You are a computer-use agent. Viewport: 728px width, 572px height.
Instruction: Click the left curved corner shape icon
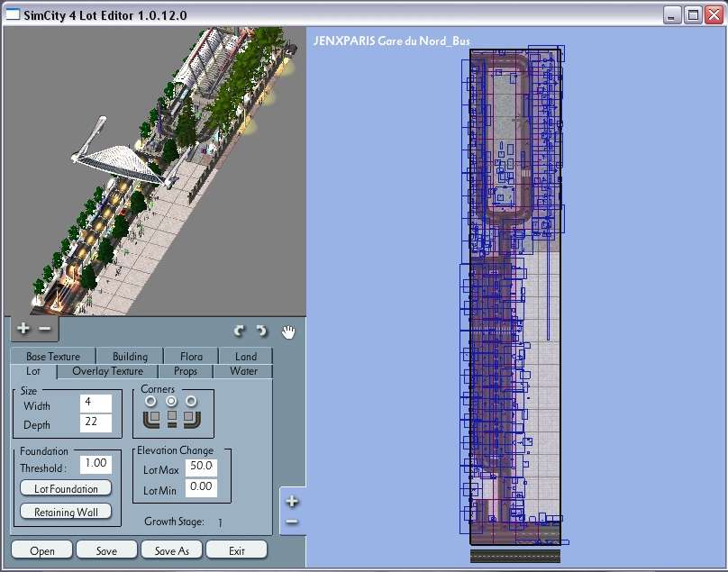coord(151,419)
